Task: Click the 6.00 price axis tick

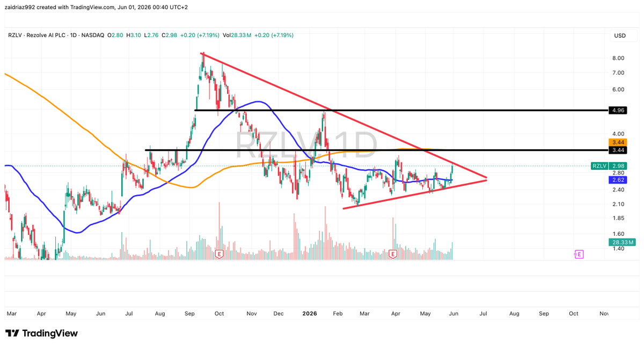Action: pos(618,89)
